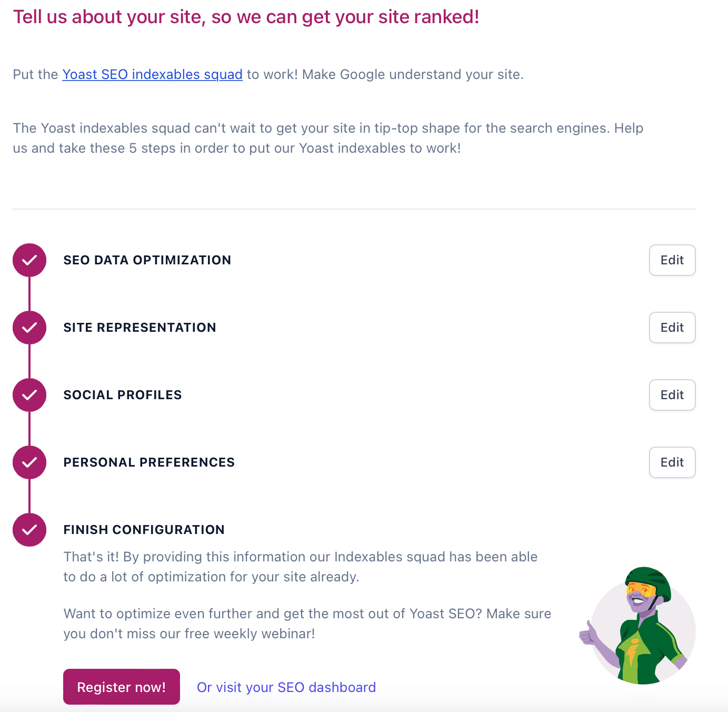Visit your SEO dashboard
Viewport: 728px width, 712px height.
pos(286,687)
